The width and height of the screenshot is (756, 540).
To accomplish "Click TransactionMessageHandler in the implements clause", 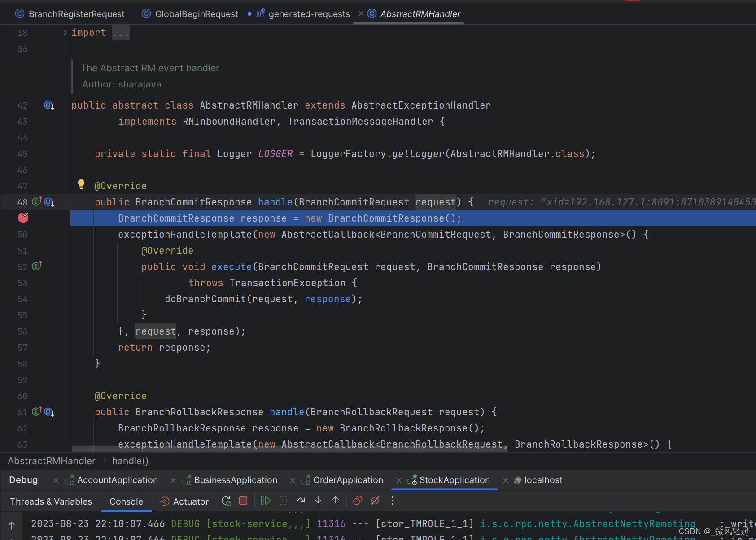I will (360, 122).
